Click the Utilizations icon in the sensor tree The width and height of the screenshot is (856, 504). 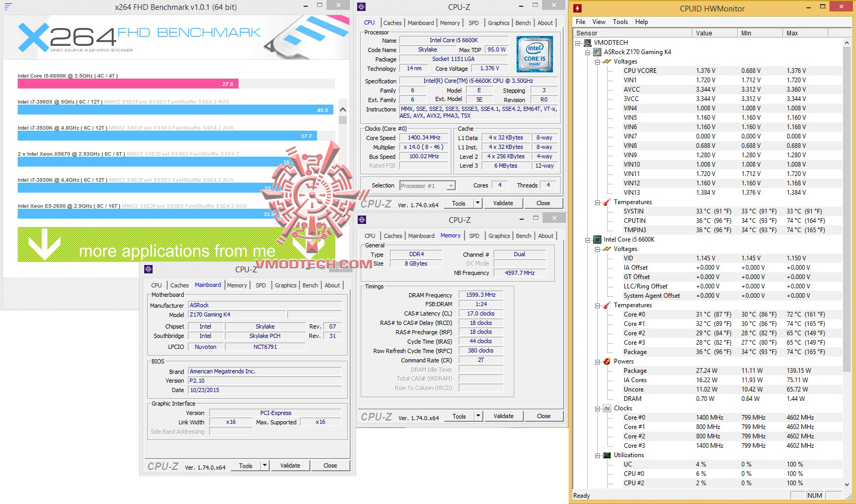pyautogui.click(x=607, y=455)
